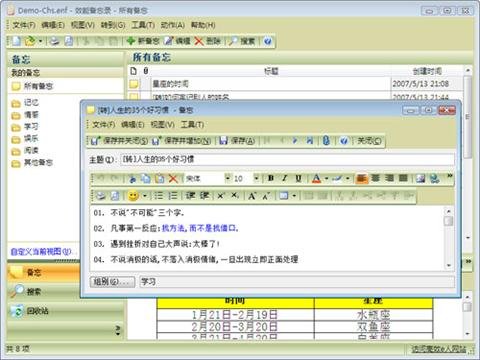Open the 转到(G) menu in main window
This screenshot has height=360, width=480.
coord(113,25)
